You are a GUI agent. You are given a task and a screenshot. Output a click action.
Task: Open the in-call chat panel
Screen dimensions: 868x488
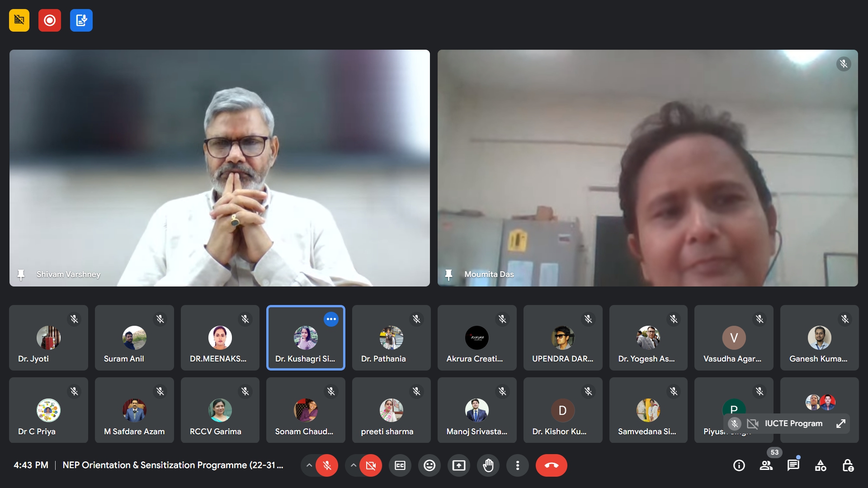[793, 465]
